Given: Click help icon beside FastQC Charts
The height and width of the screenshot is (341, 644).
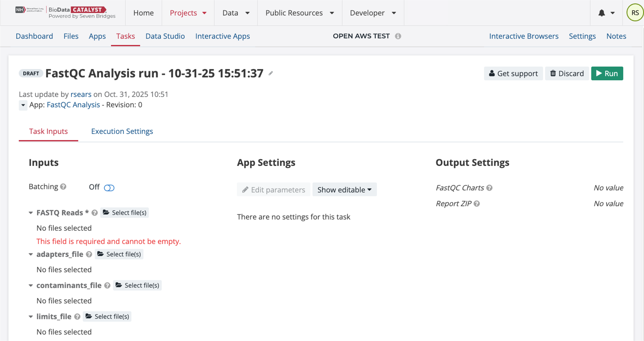Looking at the screenshot, I should (489, 188).
